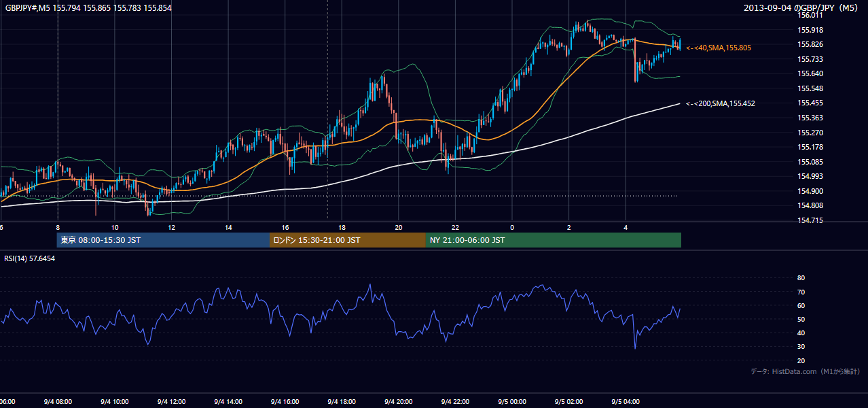868x408 pixels.
Task: Select the ロンドン 15:30-21:00 JST session bar
Action: pos(348,240)
